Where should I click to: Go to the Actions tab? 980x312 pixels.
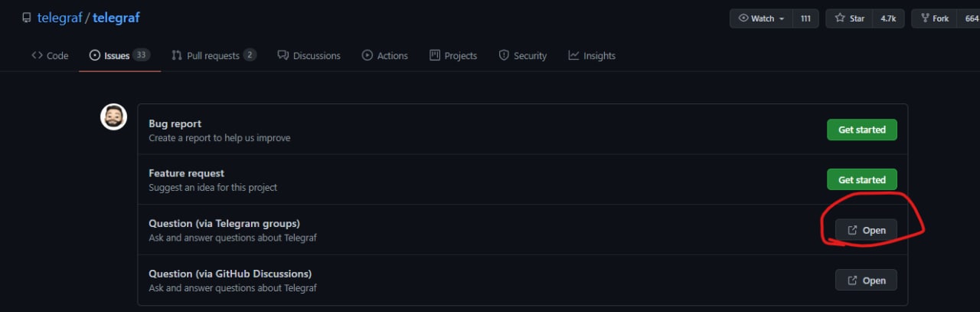[x=384, y=55]
